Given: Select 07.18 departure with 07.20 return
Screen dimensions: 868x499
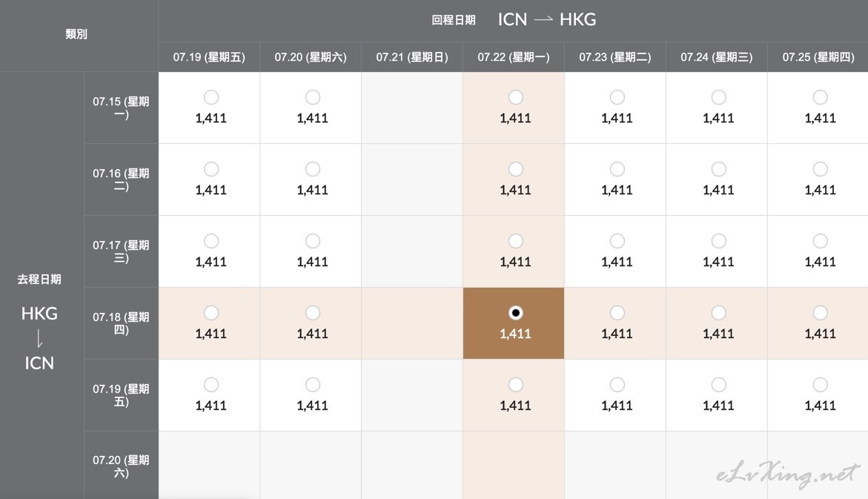Looking at the screenshot, I should 313,313.
